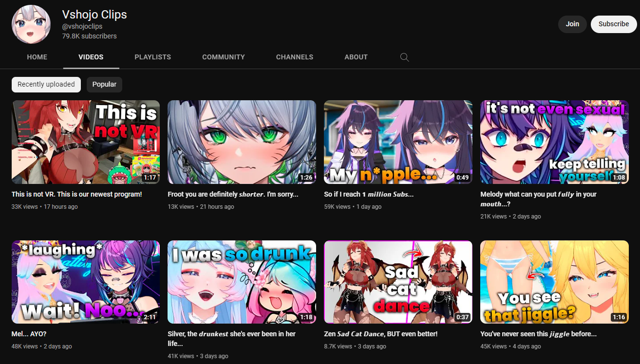Click '33K views • 17 hours ago' metadata
Screen dimensions: 640x364
pos(45,207)
